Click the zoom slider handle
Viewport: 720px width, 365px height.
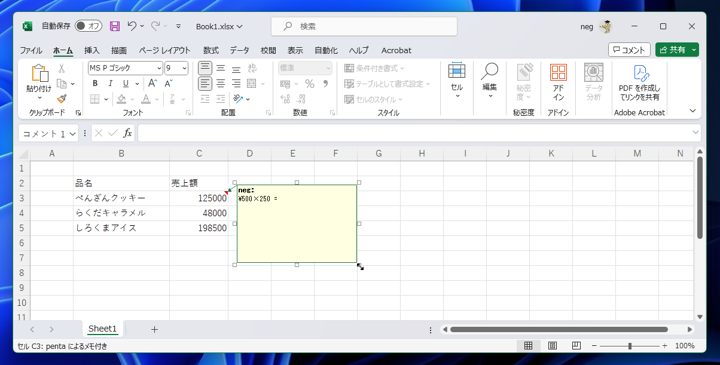[630, 346]
